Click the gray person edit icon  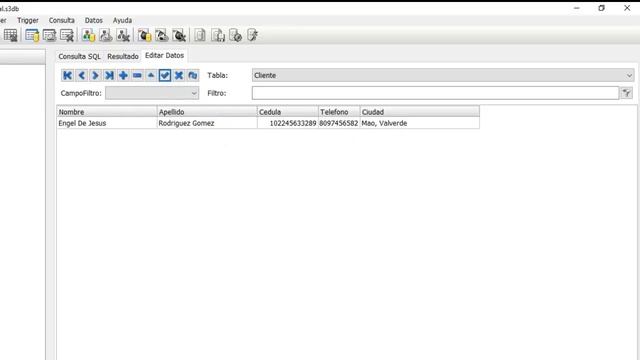(x=106, y=36)
